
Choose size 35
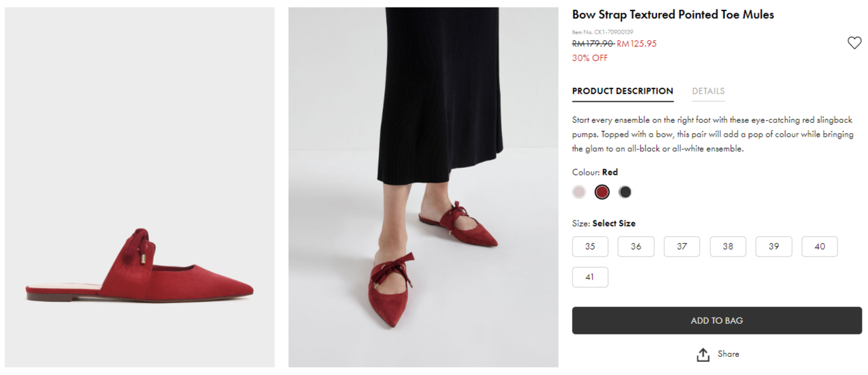pos(590,246)
